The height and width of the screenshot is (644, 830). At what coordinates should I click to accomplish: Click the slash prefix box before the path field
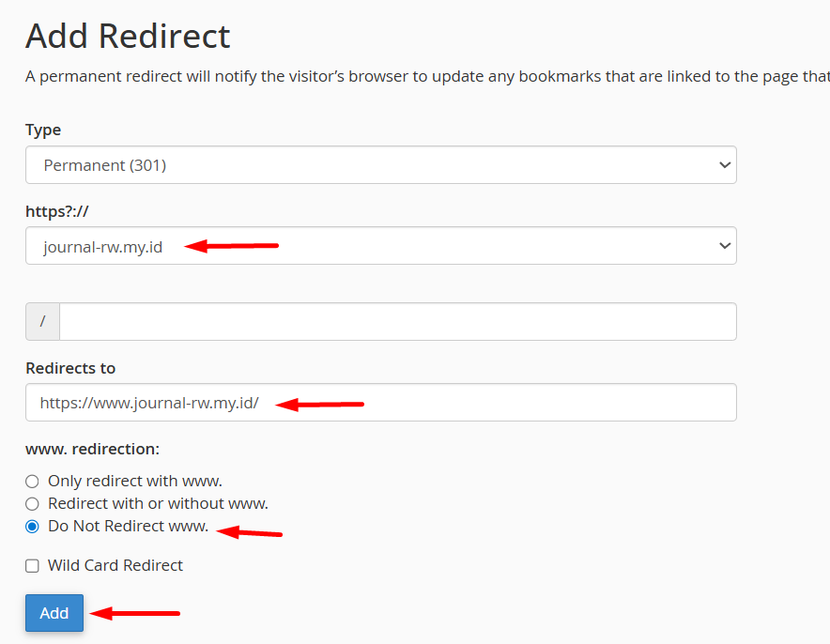point(42,321)
